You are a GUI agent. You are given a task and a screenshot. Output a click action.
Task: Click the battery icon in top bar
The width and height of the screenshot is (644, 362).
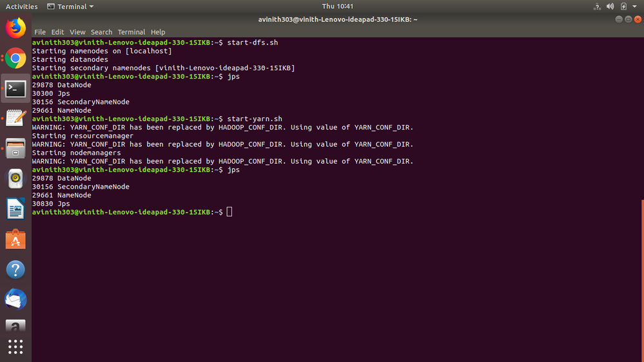pos(623,6)
